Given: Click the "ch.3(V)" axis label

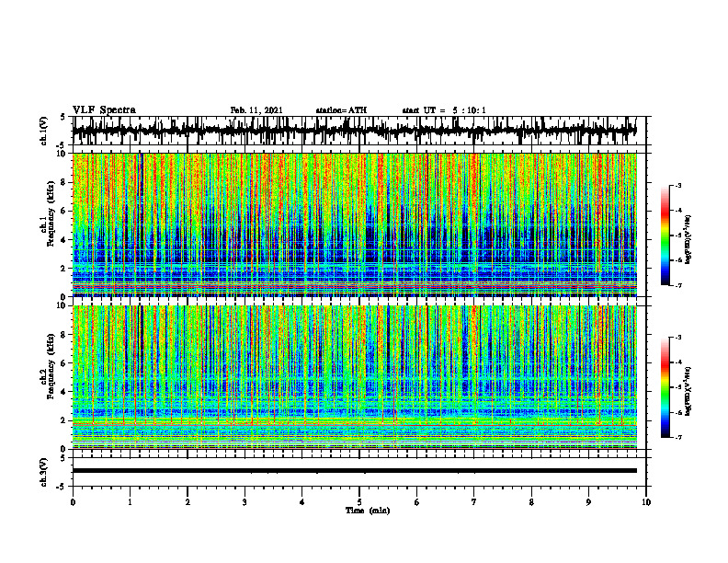Looking at the screenshot, I should (44, 473).
